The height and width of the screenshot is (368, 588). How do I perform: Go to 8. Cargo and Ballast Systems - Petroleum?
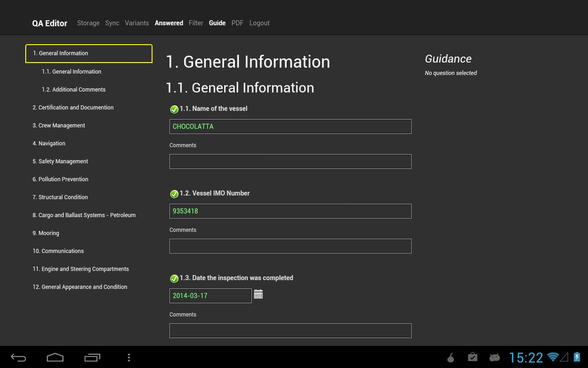(84, 215)
